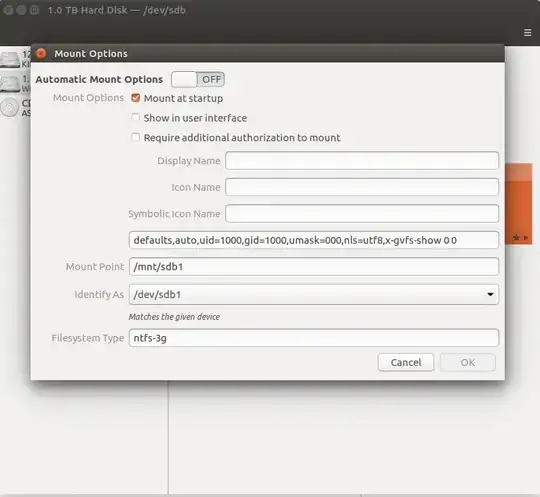The width and height of the screenshot is (540, 497).
Task: Select the first hard disk icon in sidebar
Action: 9,60
